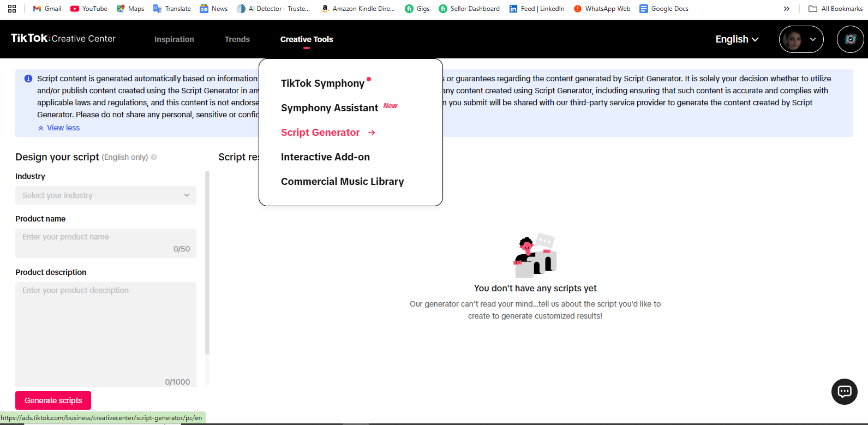Image resolution: width=868 pixels, height=425 pixels.
Task: Open the All Bookmarks folder
Action: pyautogui.click(x=835, y=9)
